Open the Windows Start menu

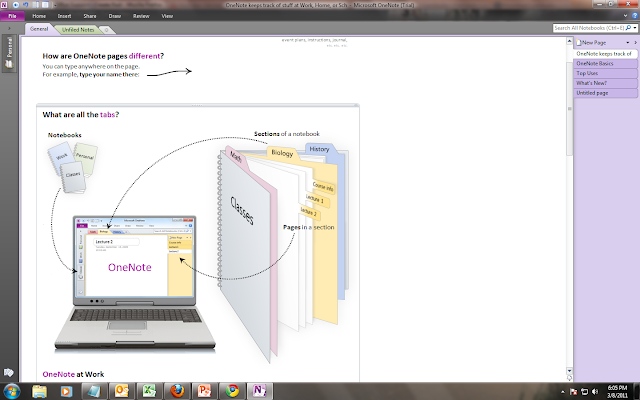coord(11,391)
